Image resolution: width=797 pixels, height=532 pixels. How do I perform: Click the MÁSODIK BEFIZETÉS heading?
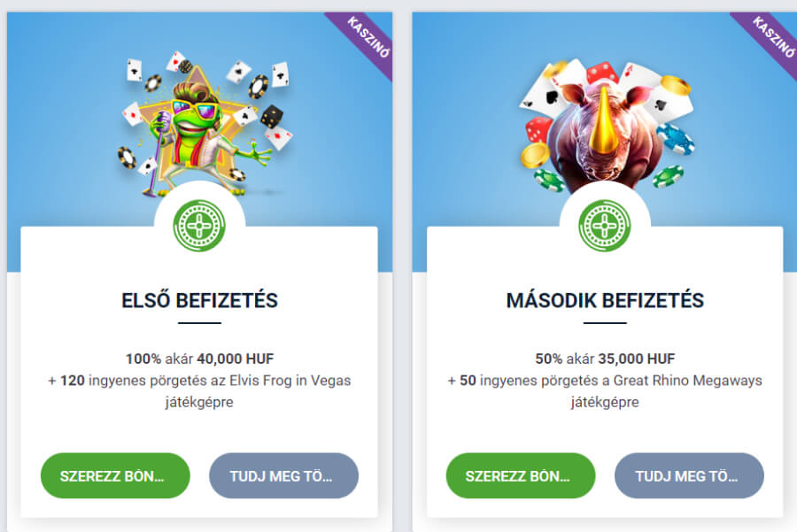(x=605, y=300)
